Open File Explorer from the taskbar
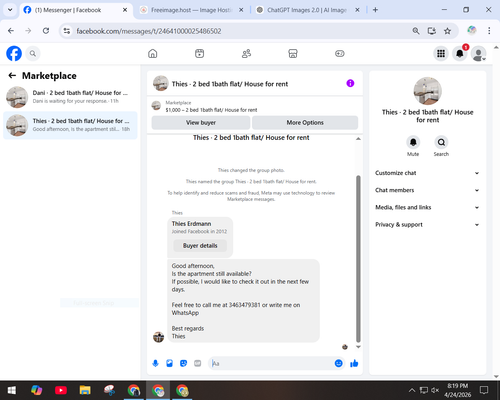500x400 pixels. (85, 390)
